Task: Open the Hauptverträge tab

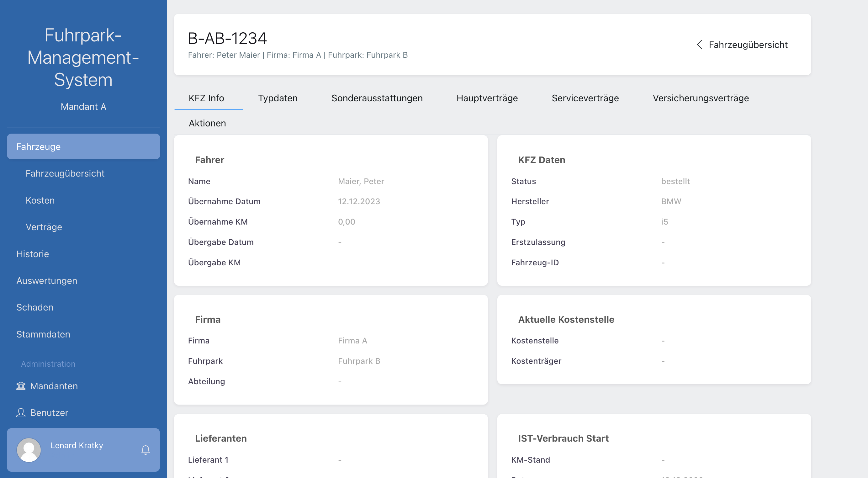Action: click(487, 98)
